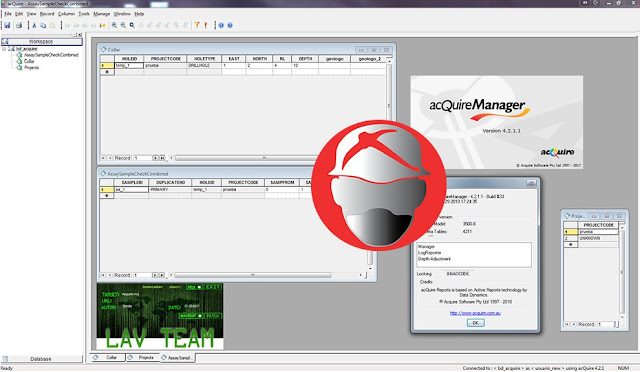The width and height of the screenshot is (640, 372).
Task: Select AssaySampleCheckCombined in the workspace tree
Action: tap(51, 55)
